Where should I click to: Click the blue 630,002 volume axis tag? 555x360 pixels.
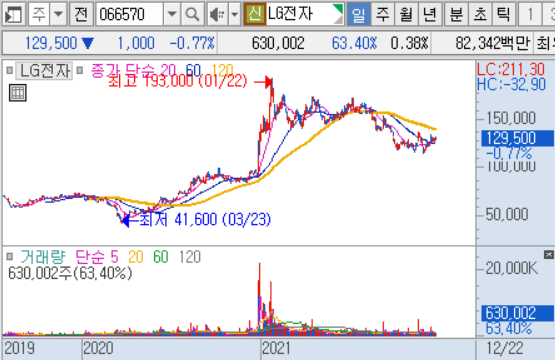517,313
